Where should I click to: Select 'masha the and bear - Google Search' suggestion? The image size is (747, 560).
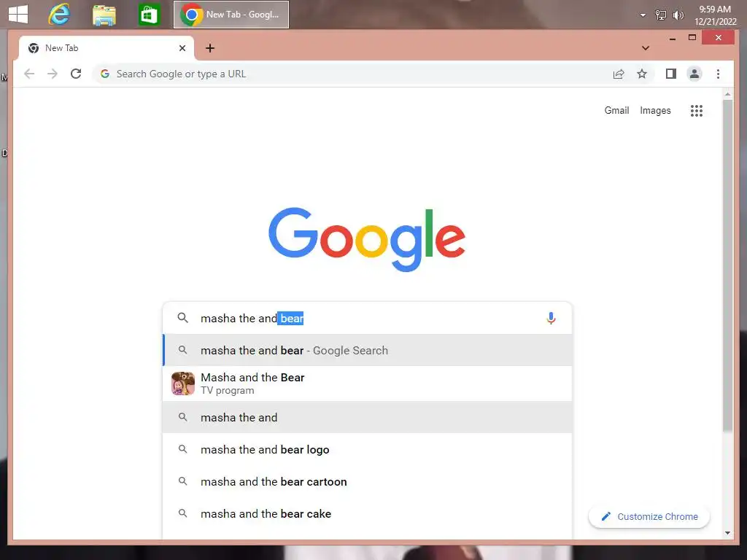click(x=368, y=351)
